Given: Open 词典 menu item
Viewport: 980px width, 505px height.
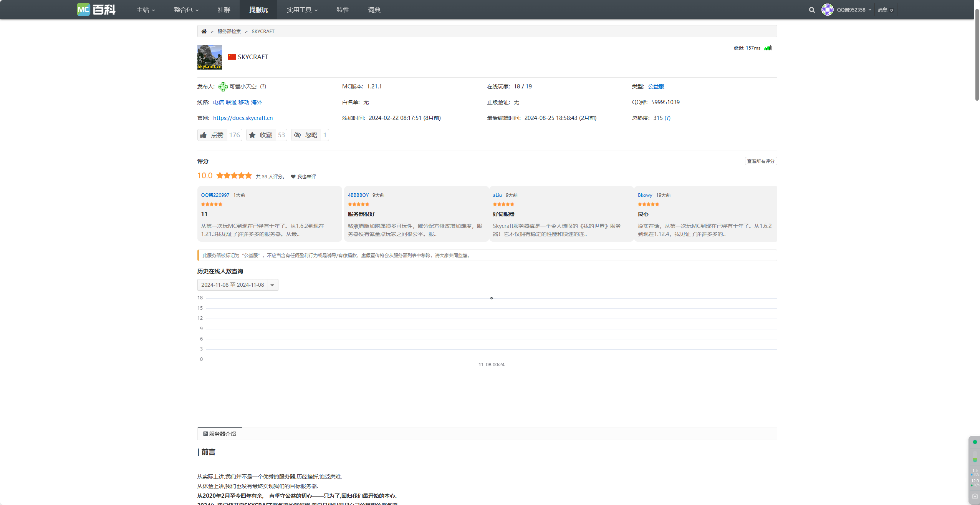Looking at the screenshot, I should pyautogui.click(x=374, y=10).
